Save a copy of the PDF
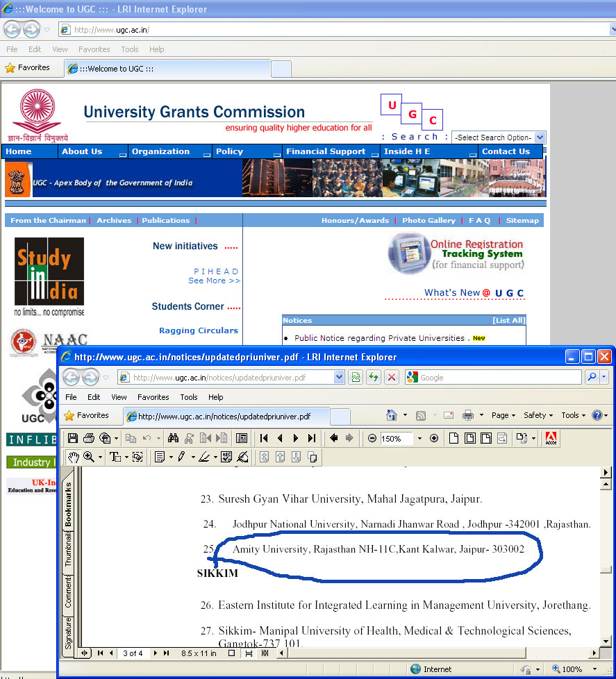This screenshot has height=679, width=616. point(73,438)
